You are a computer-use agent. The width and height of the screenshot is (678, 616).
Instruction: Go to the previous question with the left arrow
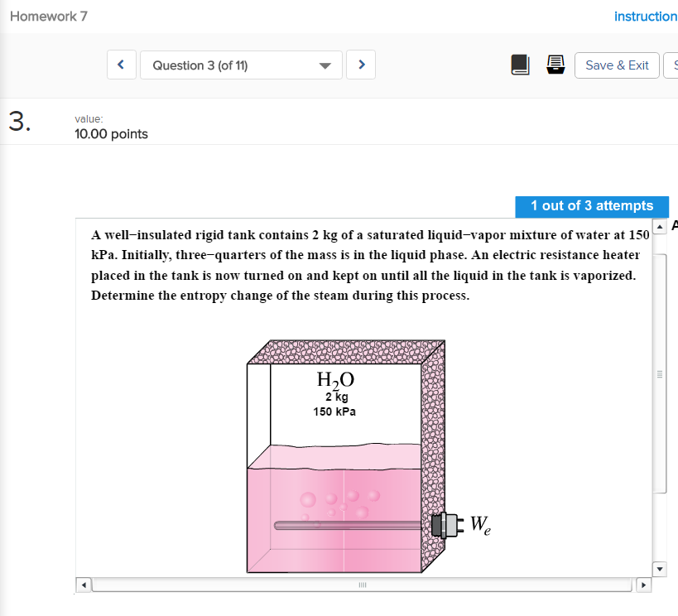coord(121,64)
